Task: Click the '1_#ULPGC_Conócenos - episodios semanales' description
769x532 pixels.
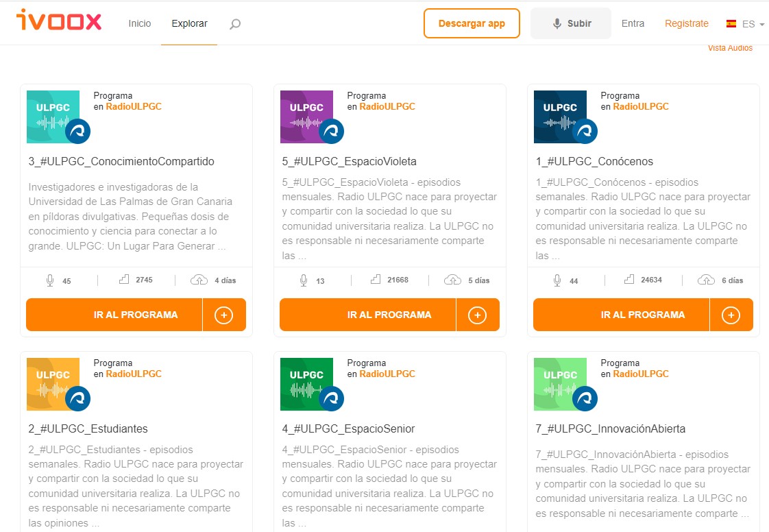Action: [x=643, y=219]
